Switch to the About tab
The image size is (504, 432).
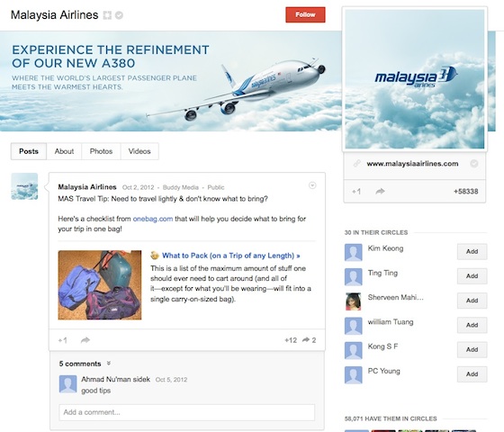(x=64, y=151)
